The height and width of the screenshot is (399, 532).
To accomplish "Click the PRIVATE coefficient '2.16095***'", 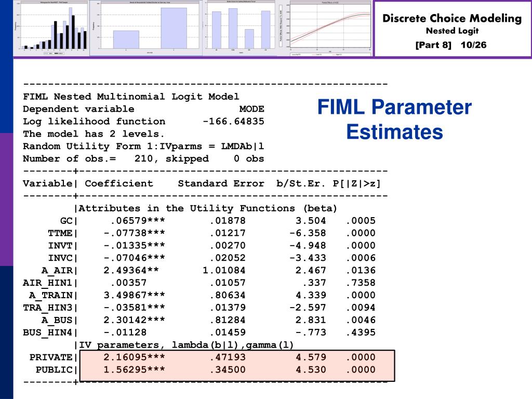I will point(135,357).
